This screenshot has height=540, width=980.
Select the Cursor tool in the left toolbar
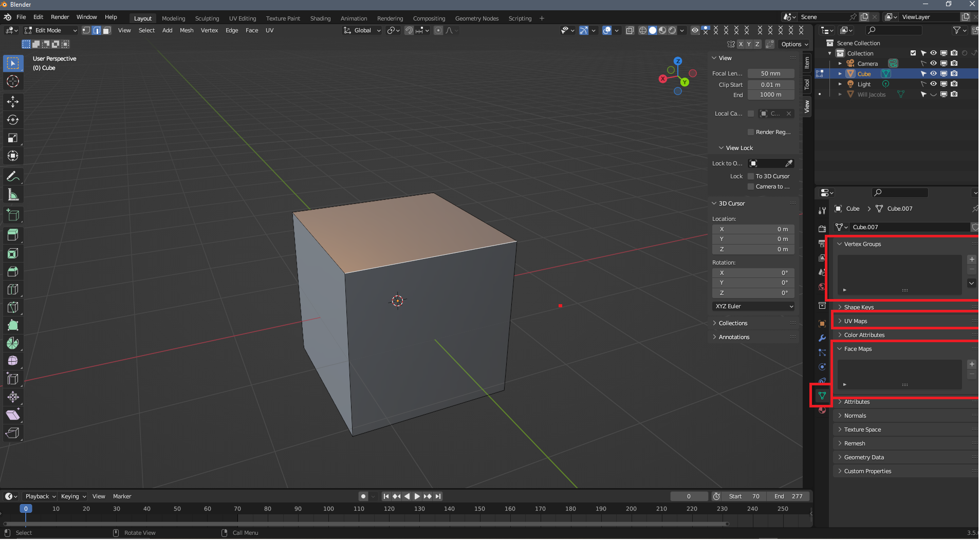pyautogui.click(x=13, y=81)
